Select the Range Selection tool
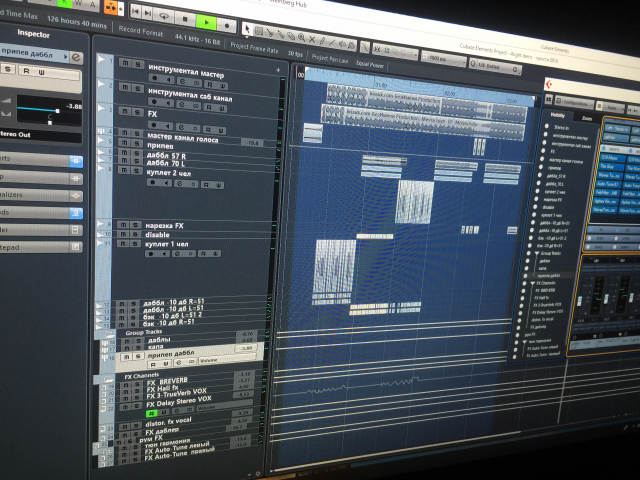 (x=259, y=31)
